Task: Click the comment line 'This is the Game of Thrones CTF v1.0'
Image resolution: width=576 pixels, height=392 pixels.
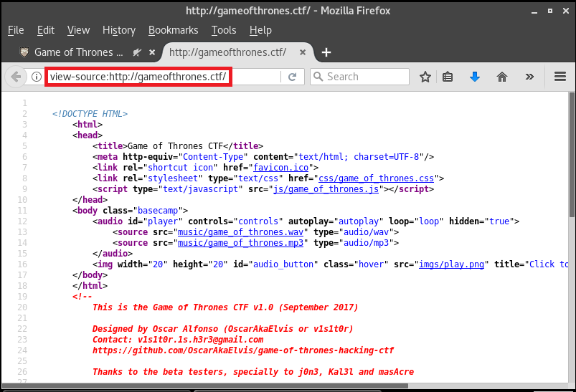Action: (225, 307)
